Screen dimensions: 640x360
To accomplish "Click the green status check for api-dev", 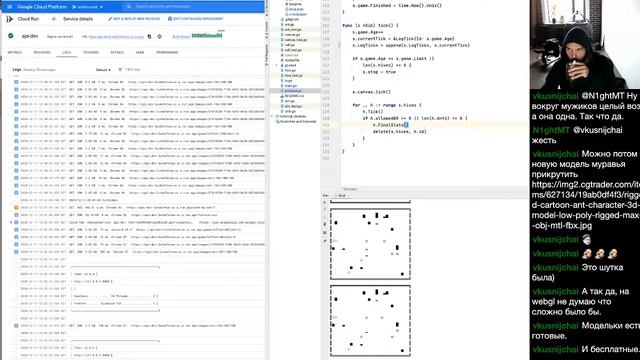I will click(x=11, y=36).
